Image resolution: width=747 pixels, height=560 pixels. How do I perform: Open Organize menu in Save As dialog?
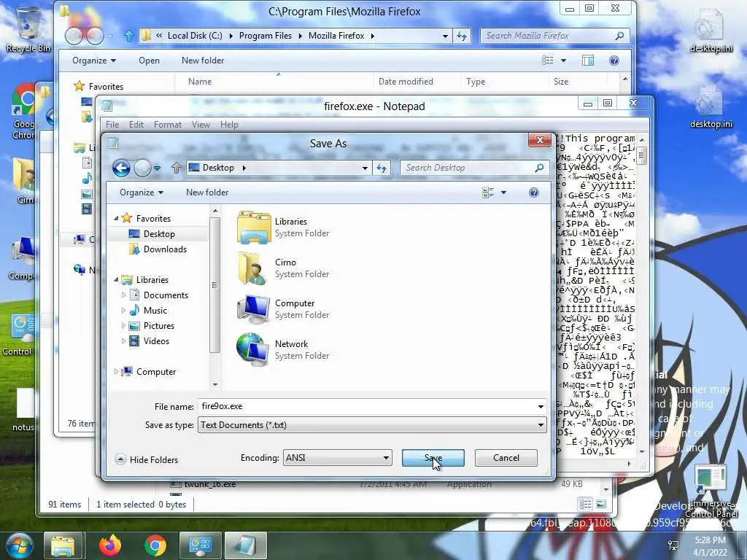point(141,192)
